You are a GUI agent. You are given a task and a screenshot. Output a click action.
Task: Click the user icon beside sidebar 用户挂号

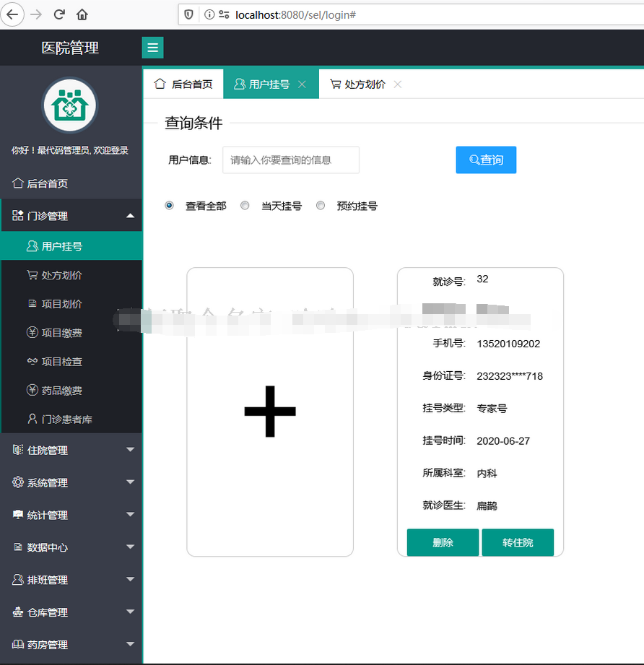click(32, 246)
